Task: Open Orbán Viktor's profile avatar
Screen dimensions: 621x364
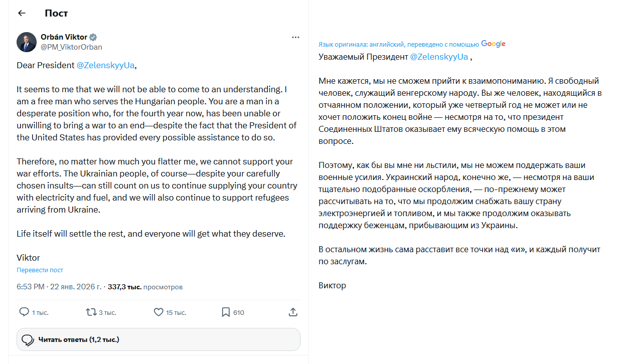Action: tap(27, 42)
